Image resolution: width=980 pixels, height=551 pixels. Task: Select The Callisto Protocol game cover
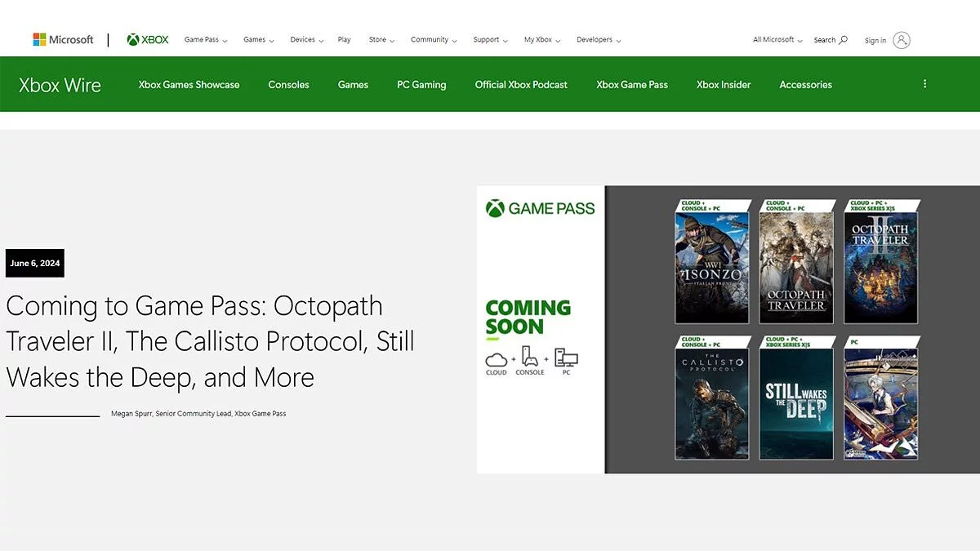tap(711, 402)
